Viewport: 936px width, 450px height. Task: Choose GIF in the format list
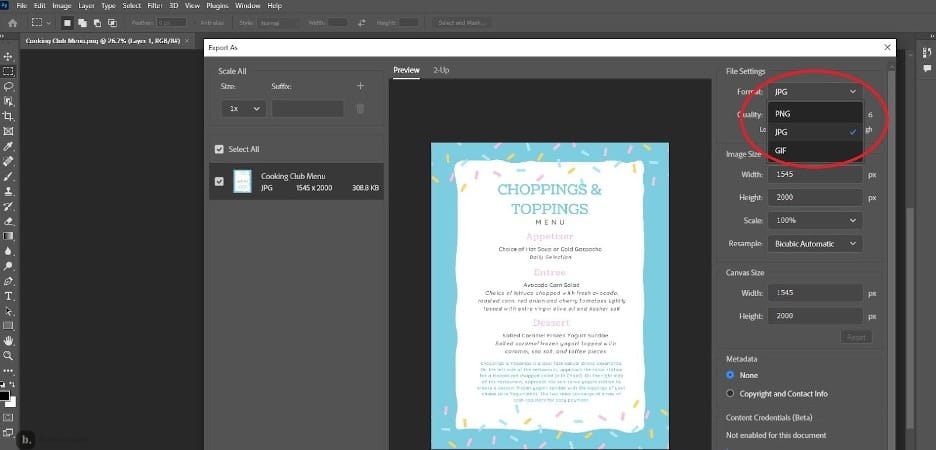pyautogui.click(x=780, y=150)
